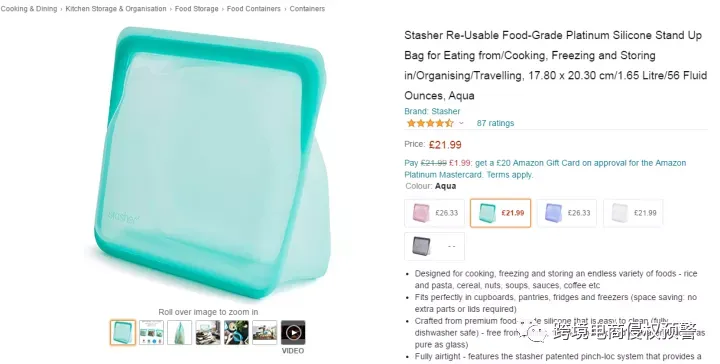Screen dimensions: 720x364
Task: View the sixth lifestyle thumbnail image
Action: (x=265, y=332)
